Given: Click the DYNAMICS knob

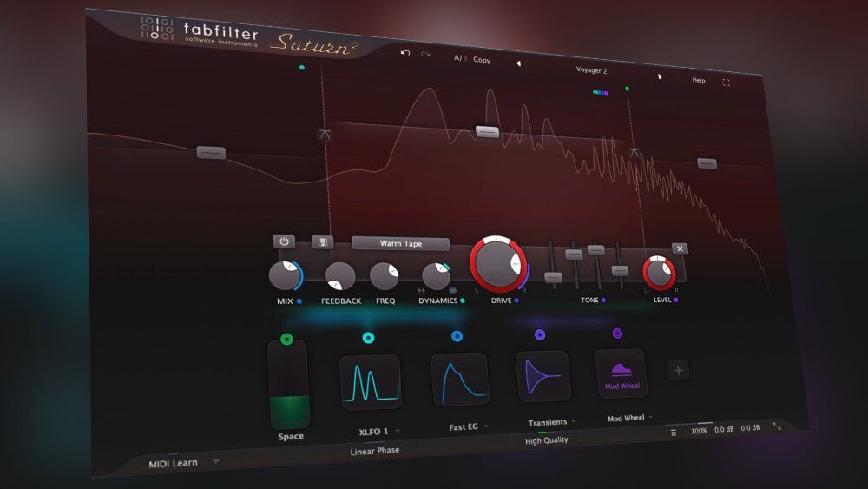Looking at the screenshot, I should point(437,276).
